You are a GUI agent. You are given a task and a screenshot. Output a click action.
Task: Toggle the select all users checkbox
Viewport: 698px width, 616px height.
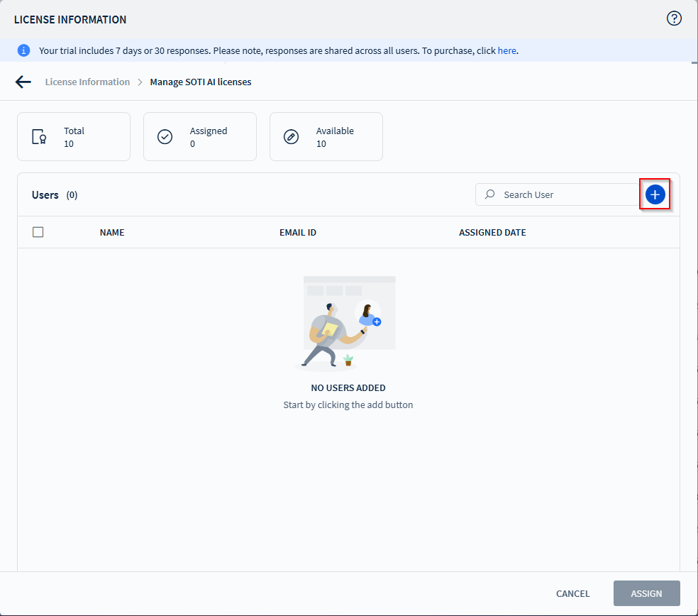coord(38,232)
